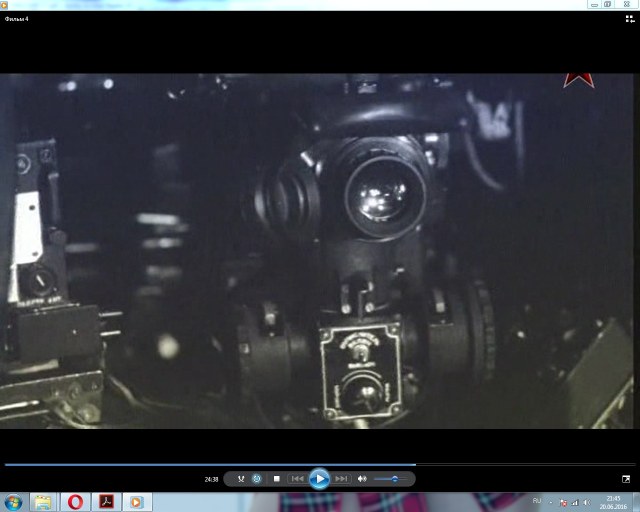
Task: Click the video display area
Action: click(320, 250)
